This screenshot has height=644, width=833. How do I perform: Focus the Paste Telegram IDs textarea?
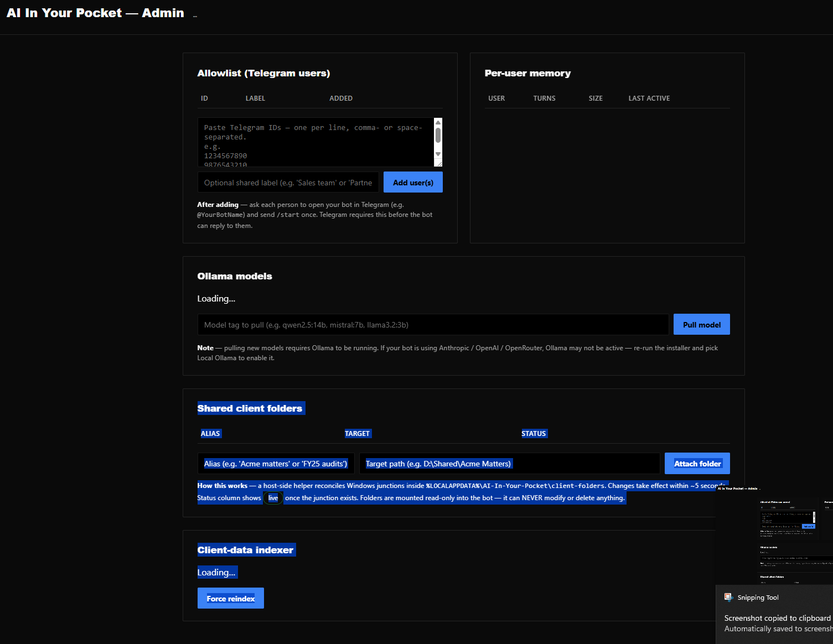point(316,142)
